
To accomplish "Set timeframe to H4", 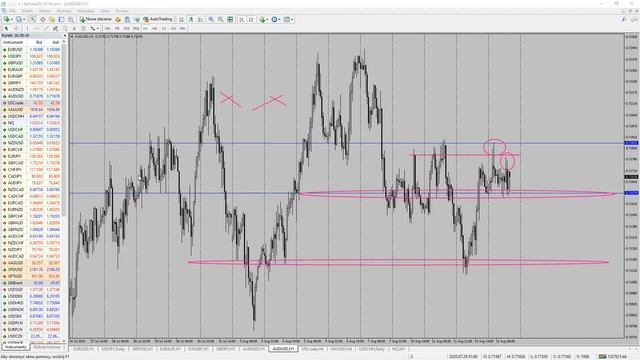I will (155, 28).
